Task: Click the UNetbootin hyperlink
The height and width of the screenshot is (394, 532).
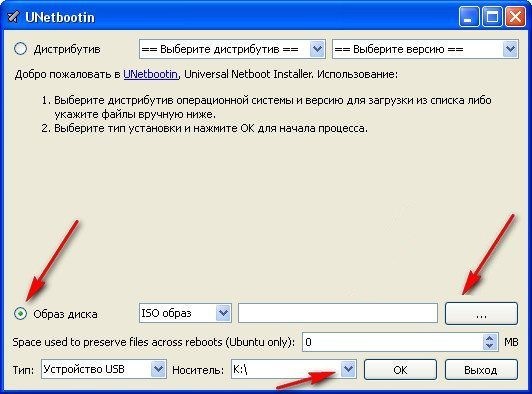Action: click(151, 74)
